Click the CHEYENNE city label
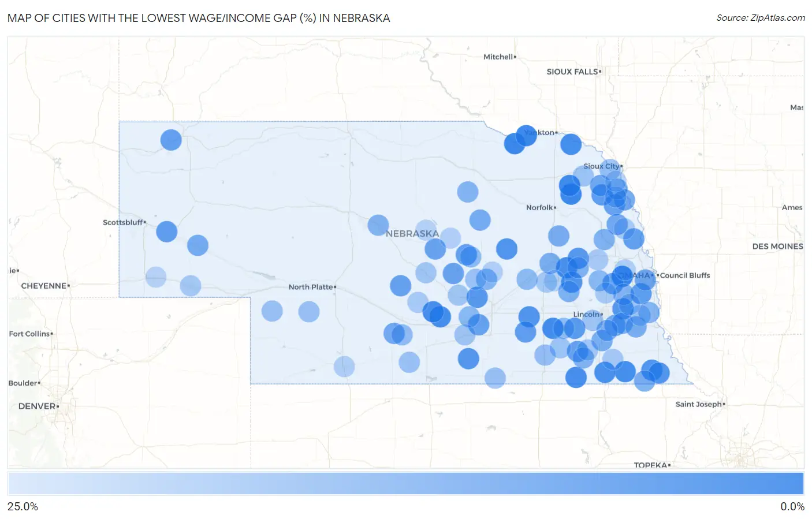The height and width of the screenshot is (519, 812). click(x=45, y=286)
